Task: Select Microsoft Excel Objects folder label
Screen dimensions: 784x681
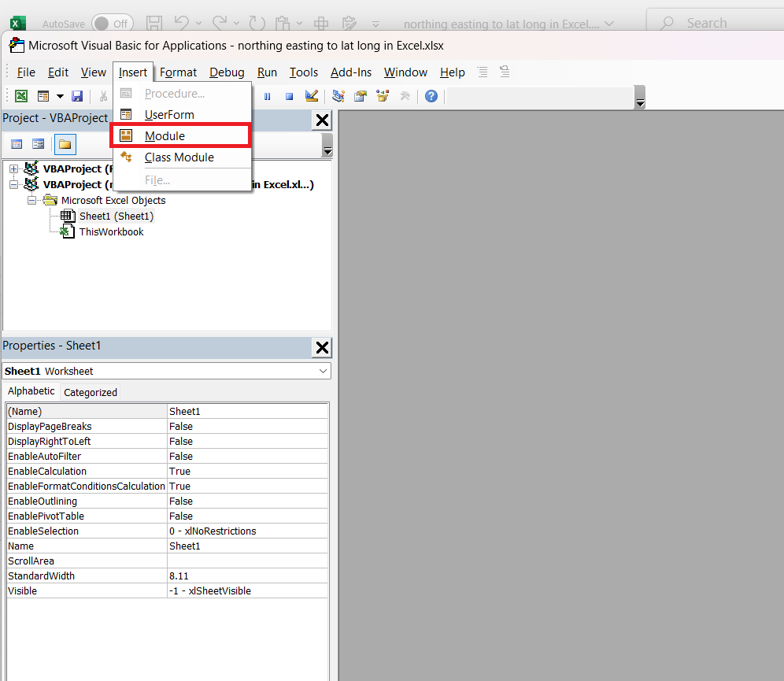Action: coord(113,201)
